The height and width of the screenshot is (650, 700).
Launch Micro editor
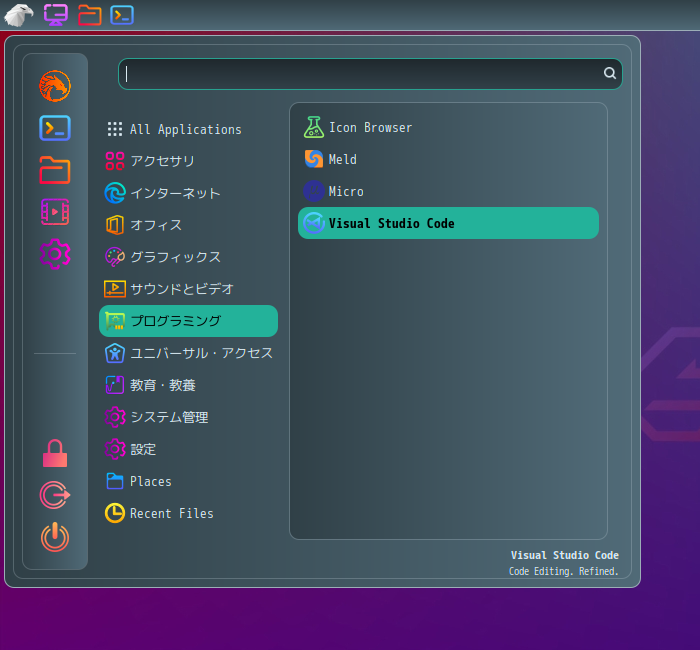(448, 191)
